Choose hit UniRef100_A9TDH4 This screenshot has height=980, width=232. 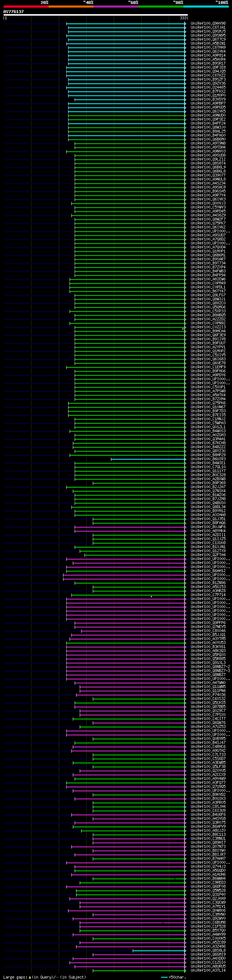(208, 147)
